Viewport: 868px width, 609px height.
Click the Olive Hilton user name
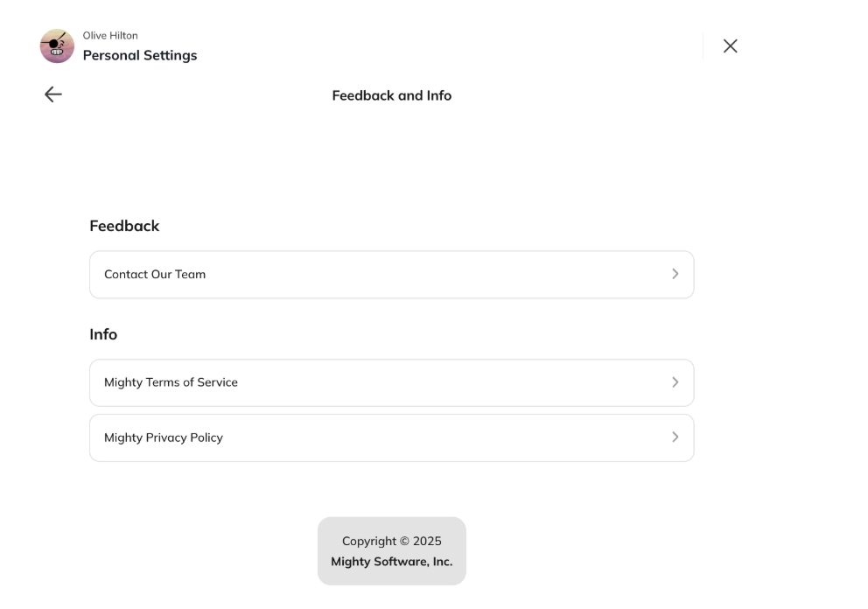(110, 36)
